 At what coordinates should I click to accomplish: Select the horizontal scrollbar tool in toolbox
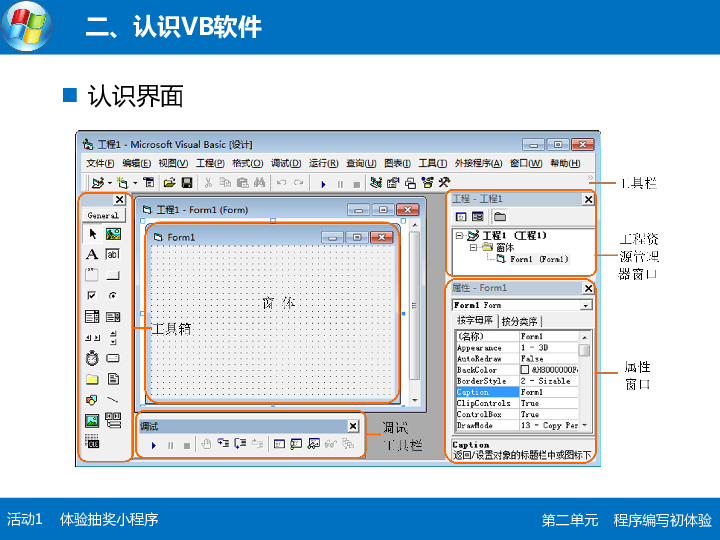[92, 338]
